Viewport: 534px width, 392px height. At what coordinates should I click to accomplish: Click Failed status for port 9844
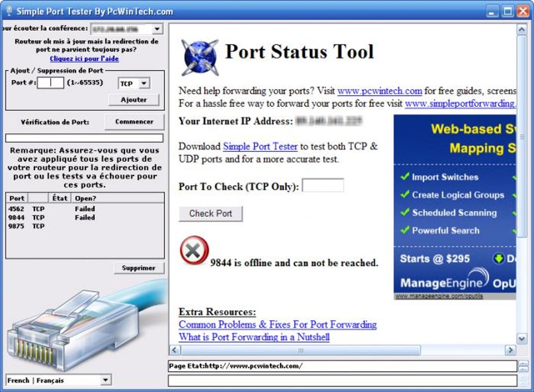85,217
